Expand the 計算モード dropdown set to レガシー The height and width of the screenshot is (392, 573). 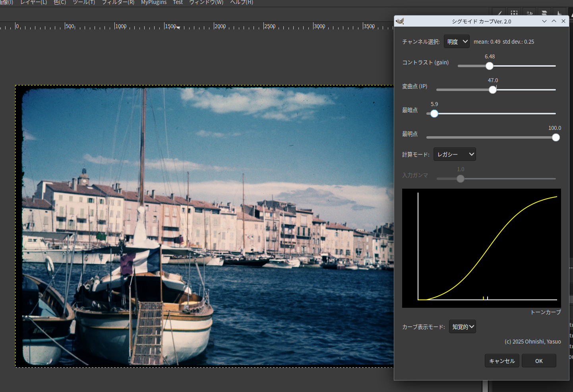[455, 154]
